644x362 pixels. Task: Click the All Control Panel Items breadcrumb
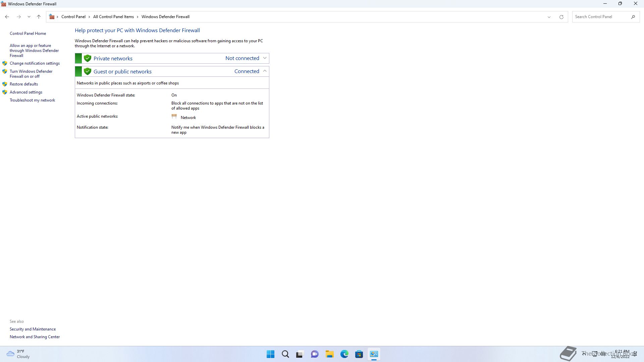coord(113,17)
